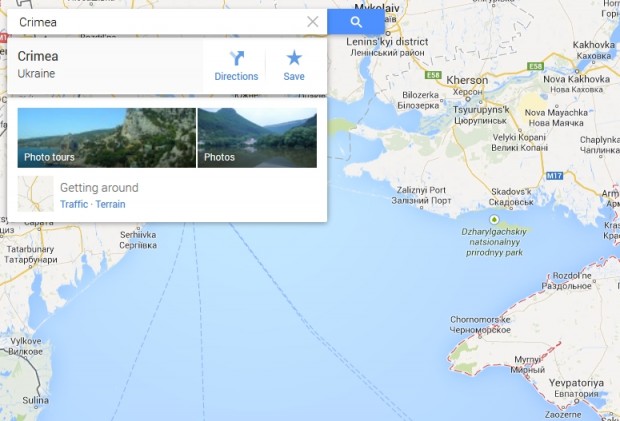The width and height of the screenshot is (620, 421).
Task: Click the E58 road shield near Kherson
Action: coord(433,74)
